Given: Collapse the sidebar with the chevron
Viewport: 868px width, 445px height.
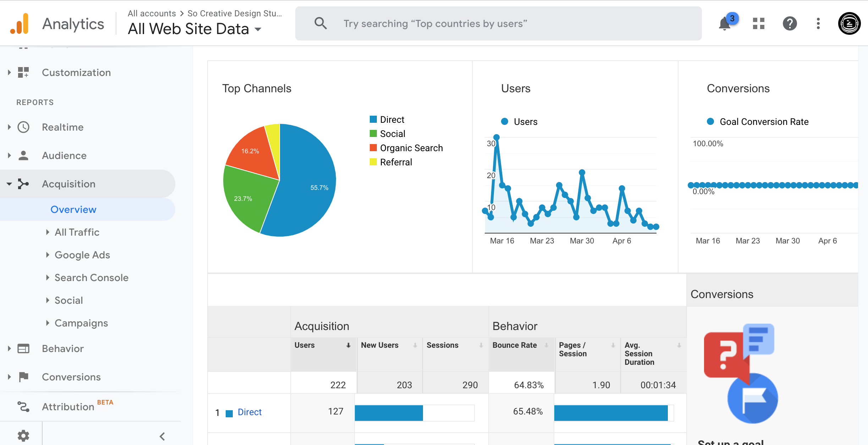Looking at the screenshot, I should 162,436.
